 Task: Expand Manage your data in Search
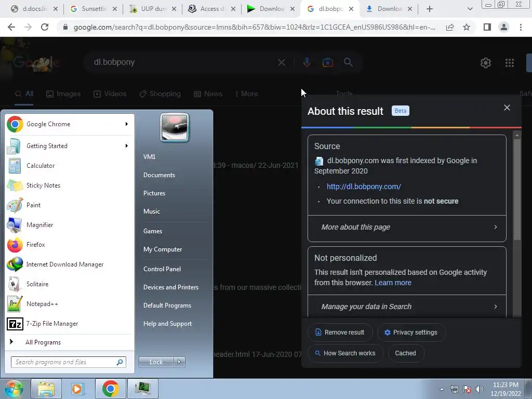click(407, 307)
